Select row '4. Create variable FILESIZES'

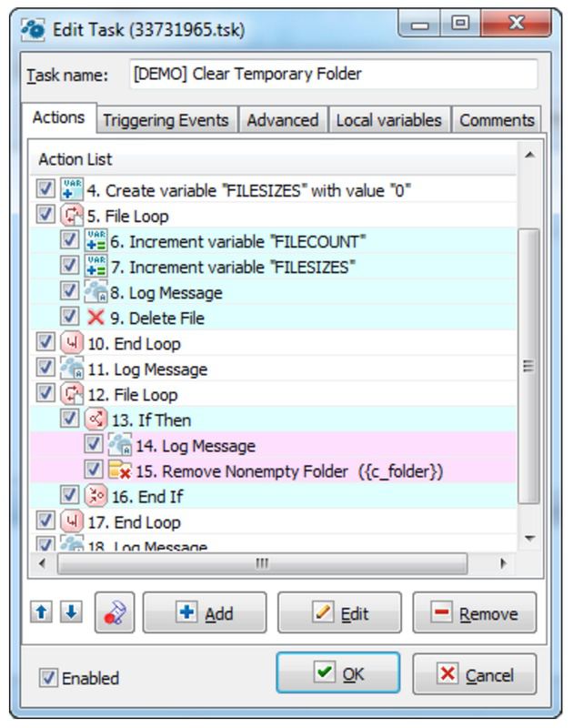[x=273, y=190]
